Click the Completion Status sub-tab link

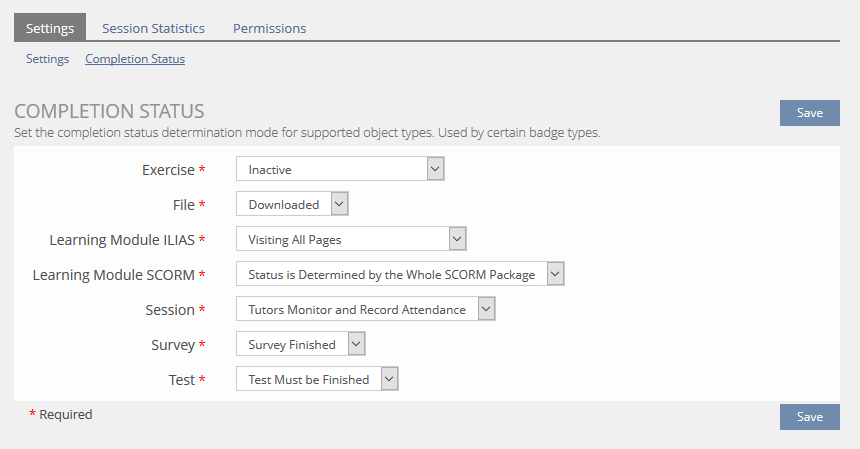(x=135, y=59)
